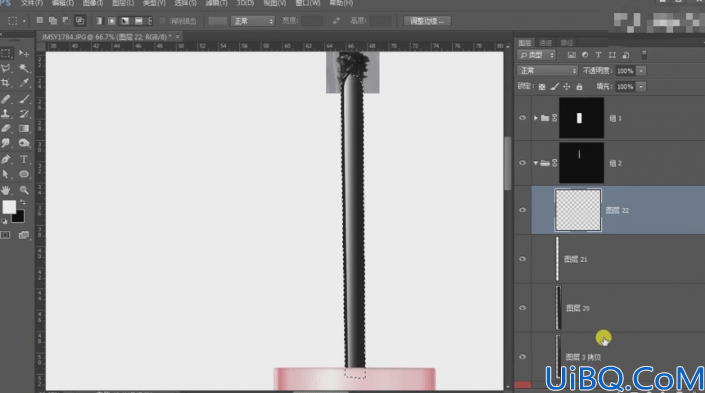
Task: Open the layer blend mode 正常 dropdown
Action: pyautogui.click(x=547, y=71)
